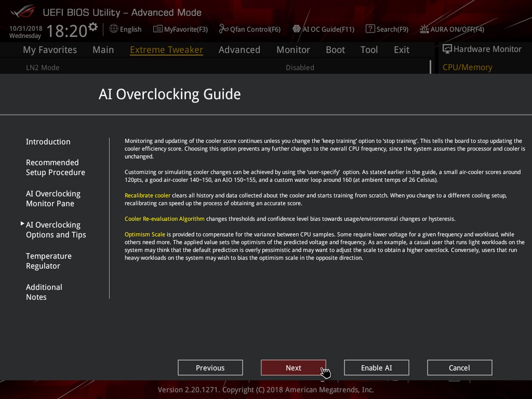This screenshot has height=399, width=532.
Task: Click the Recalibrate cooler highlighted term
Action: 148,196
